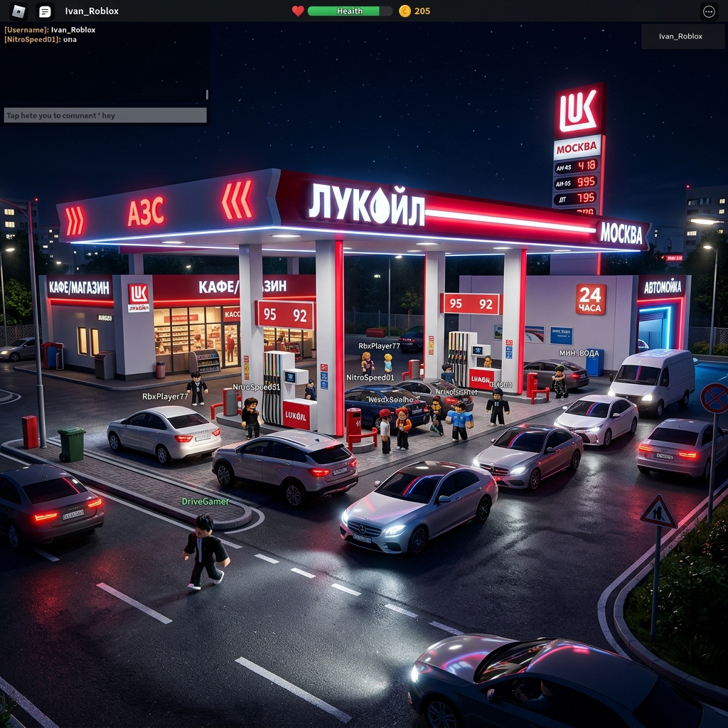This screenshot has height=728, width=728.
Task: Select Ivan_Roblox in the player list
Action: 680,36
